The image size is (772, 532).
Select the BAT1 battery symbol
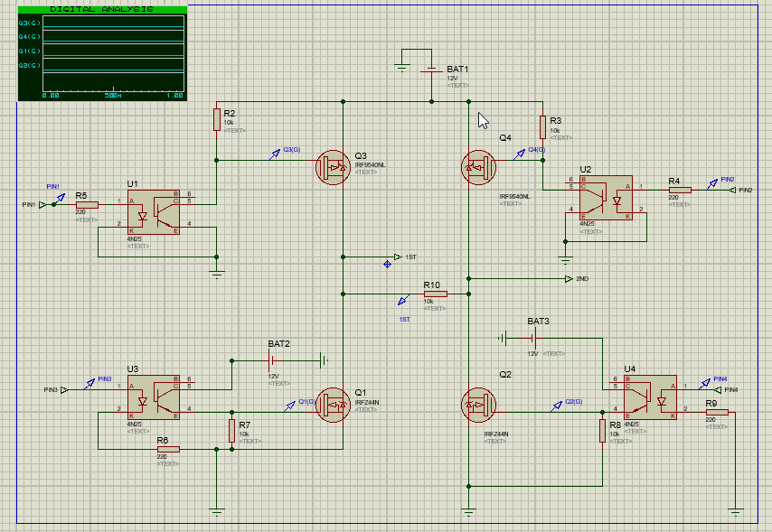[432, 70]
